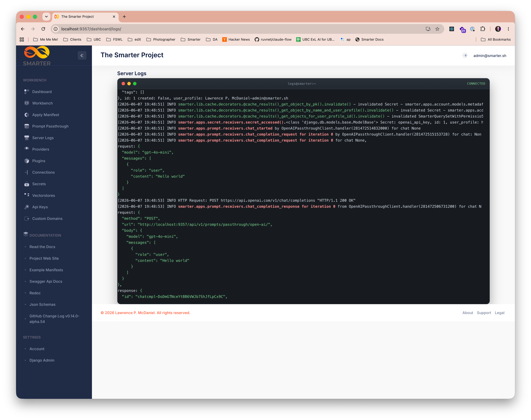Click the Plugins cube icon
Viewport: 531px width, 420px height.
(26, 161)
